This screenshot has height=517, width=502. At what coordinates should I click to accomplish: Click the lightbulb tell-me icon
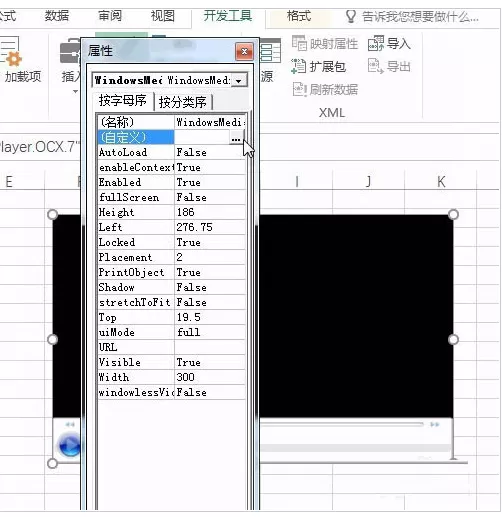(351, 16)
